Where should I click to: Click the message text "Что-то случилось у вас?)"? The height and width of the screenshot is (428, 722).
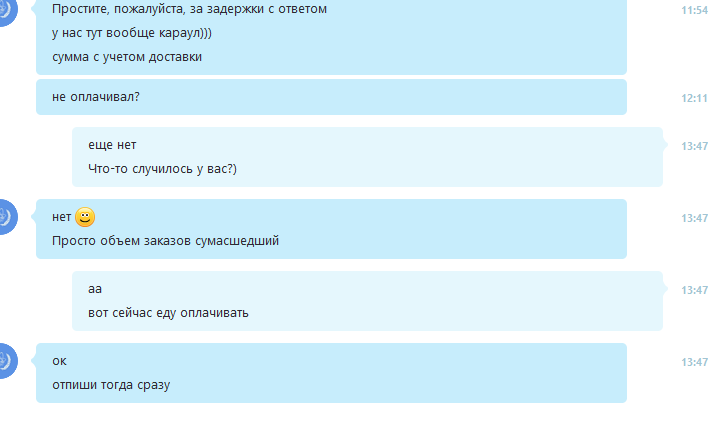click(x=162, y=169)
